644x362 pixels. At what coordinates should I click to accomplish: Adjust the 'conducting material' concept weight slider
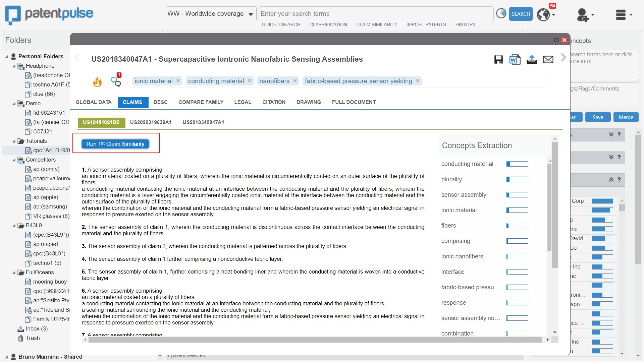coord(517,164)
